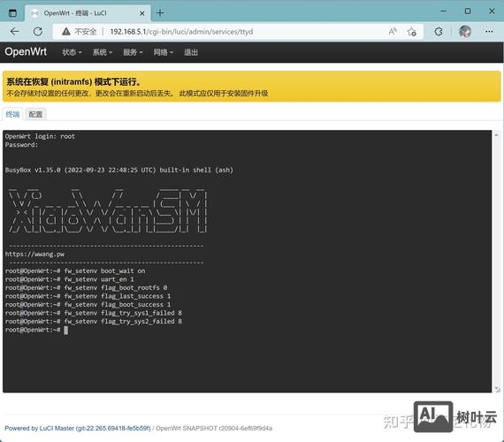The image size is (504, 442).
Task: Go back to the previous page
Action: (x=15, y=32)
